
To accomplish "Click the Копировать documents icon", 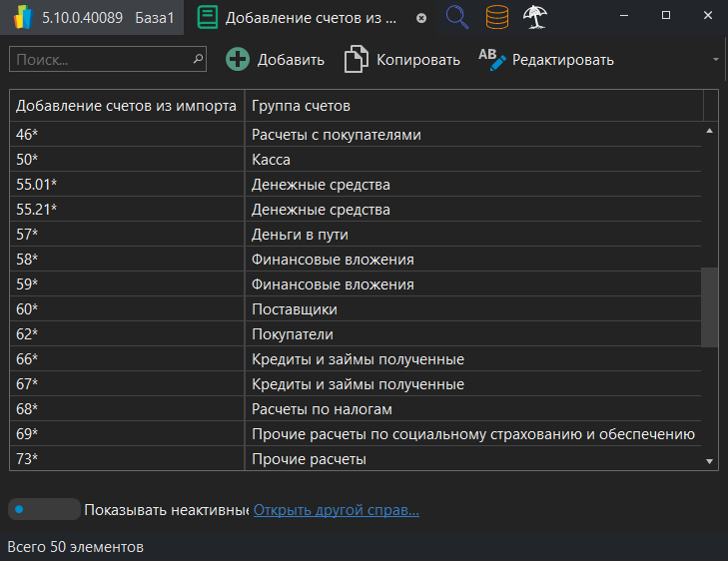I will pos(357,59).
